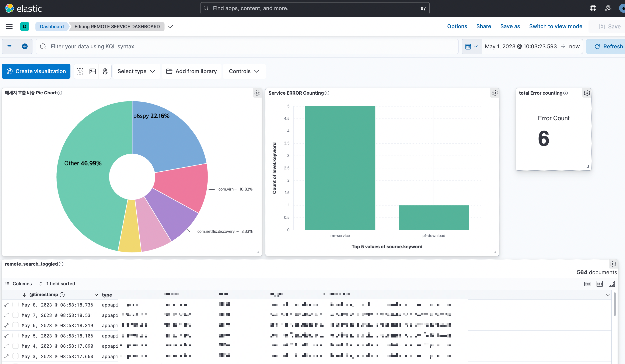Add a text panel to dashboard

(80, 71)
